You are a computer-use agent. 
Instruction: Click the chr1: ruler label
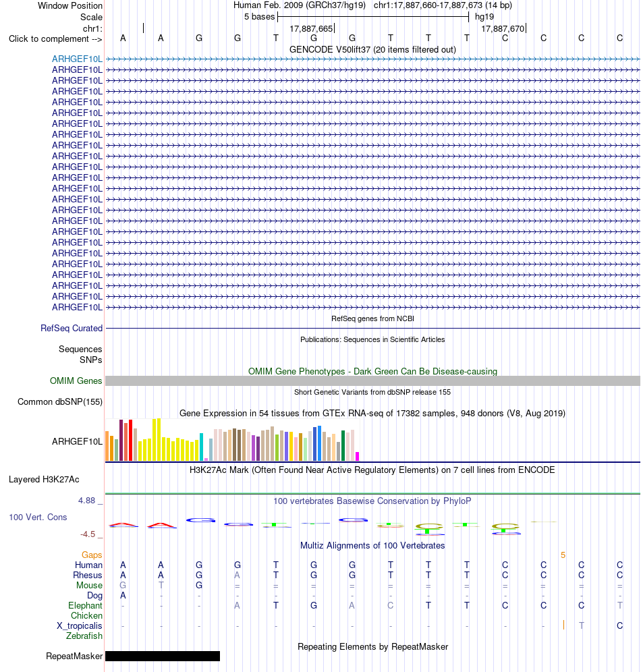[92, 29]
